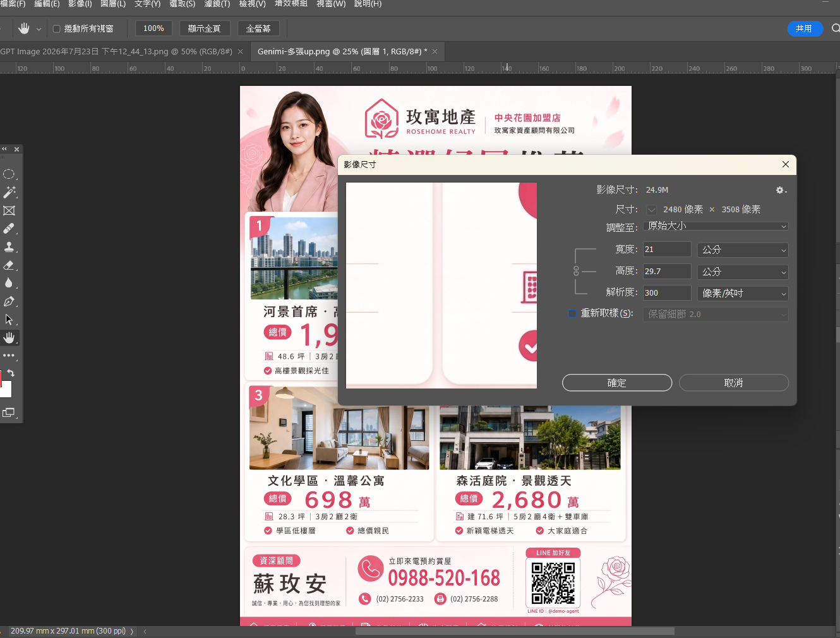Open the 影像 menu

click(80, 4)
